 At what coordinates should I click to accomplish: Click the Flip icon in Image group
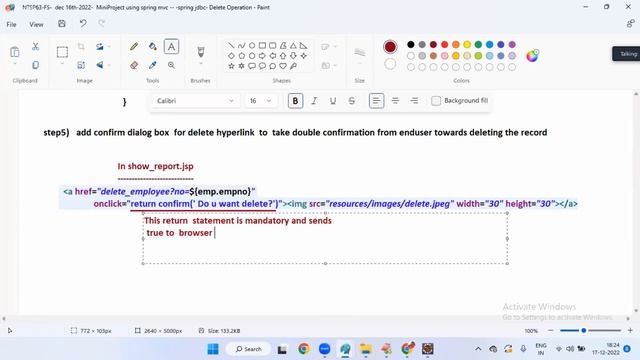coord(100,65)
